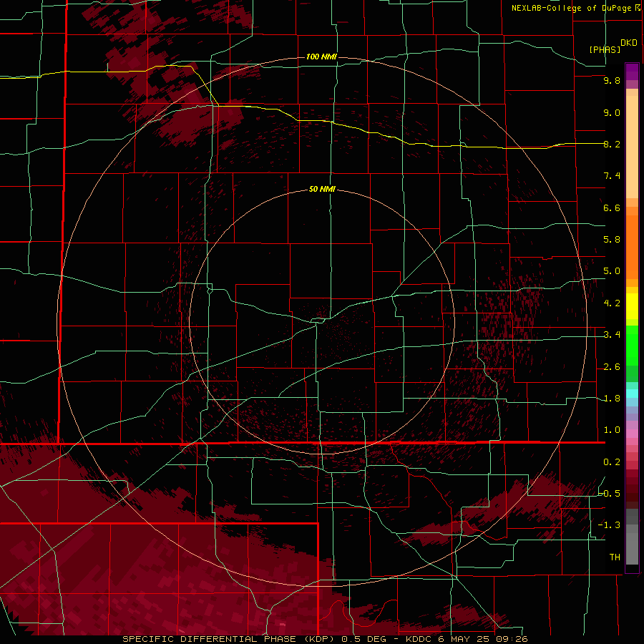Click the 9.0 value on the color scale
This screenshot has height=644, width=644.
(x=612, y=112)
